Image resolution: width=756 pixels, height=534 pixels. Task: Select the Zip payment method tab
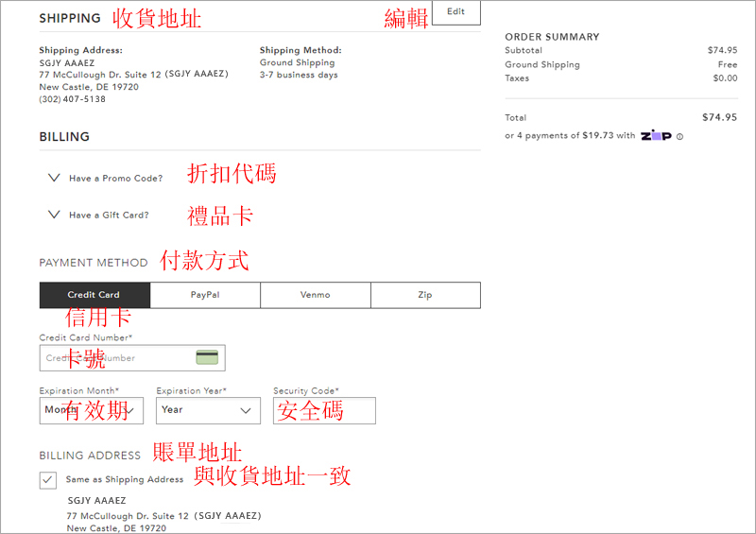coord(425,295)
